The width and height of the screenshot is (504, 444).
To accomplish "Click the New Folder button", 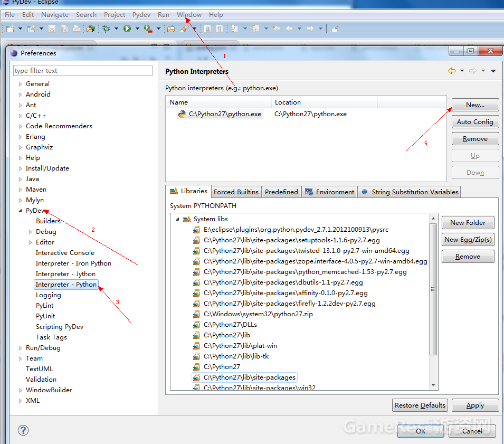I will [x=468, y=222].
